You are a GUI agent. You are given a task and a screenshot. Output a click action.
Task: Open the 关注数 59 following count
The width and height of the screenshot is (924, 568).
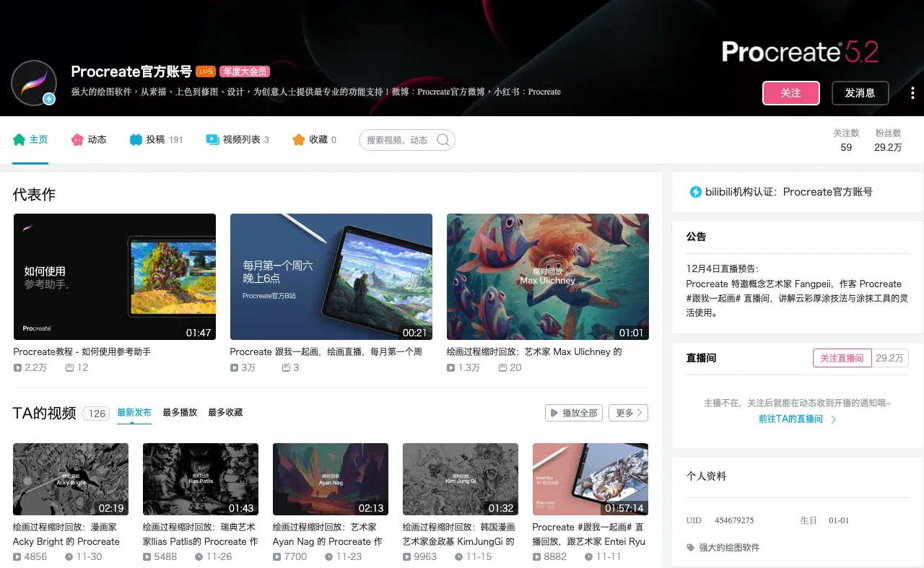pos(846,141)
